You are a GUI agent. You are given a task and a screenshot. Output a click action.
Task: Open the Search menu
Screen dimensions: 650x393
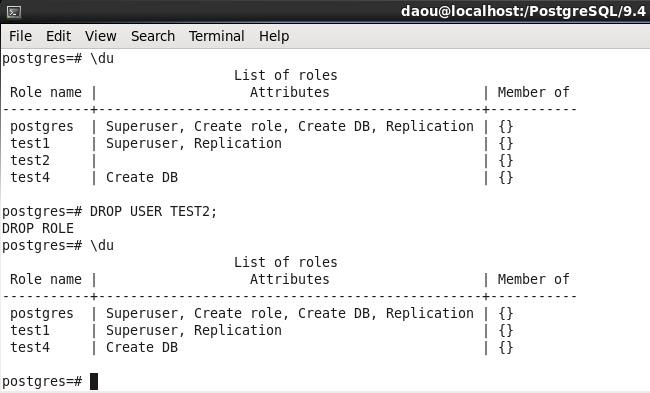pyautogui.click(x=153, y=36)
